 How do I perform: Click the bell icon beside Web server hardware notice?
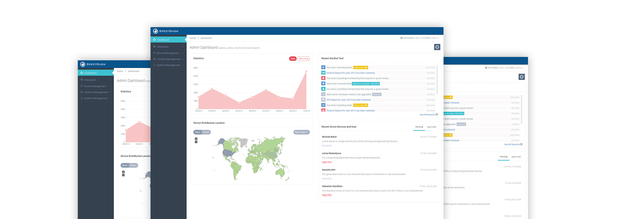tap(323, 94)
